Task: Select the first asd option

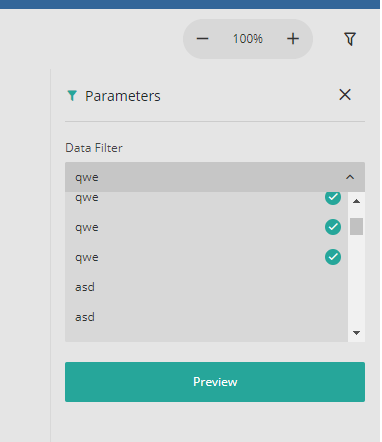Action: [206, 287]
